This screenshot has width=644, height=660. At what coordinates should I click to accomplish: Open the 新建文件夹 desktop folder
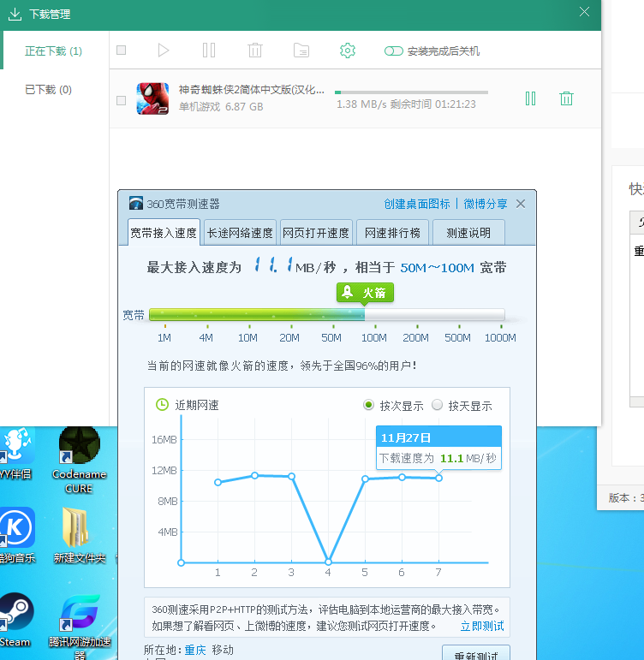[x=79, y=536]
